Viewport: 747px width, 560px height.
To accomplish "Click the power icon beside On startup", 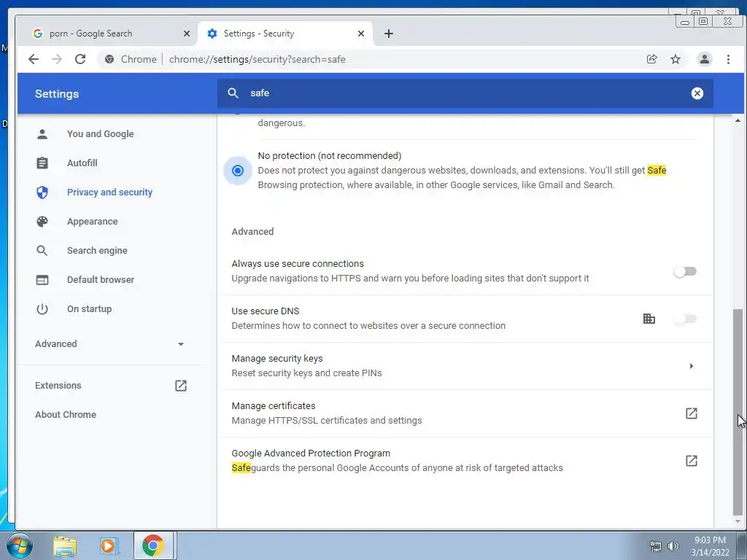I will click(x=42, y=309).
